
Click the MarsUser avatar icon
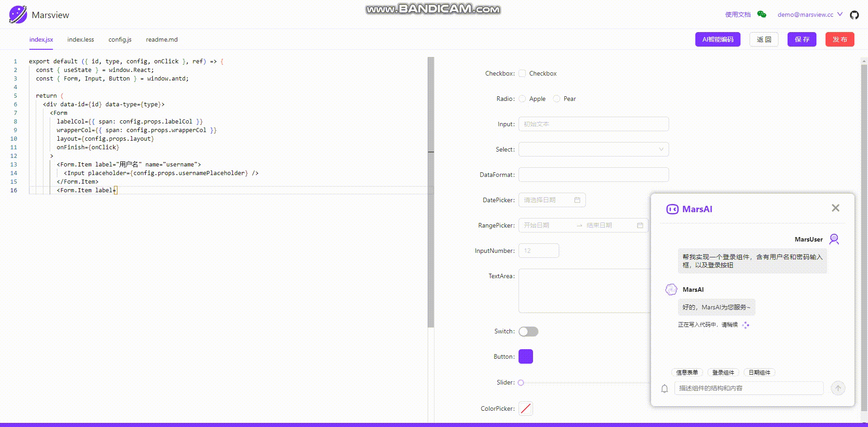(x=834, y=239)
